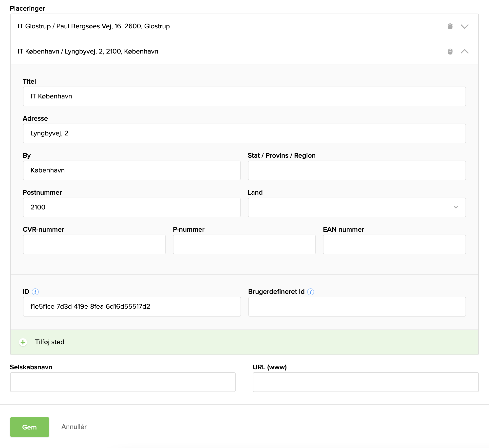Click the CVR-nummer input field
The width and height of the screenshot is (489, 448).
click(x=94, y=244)
